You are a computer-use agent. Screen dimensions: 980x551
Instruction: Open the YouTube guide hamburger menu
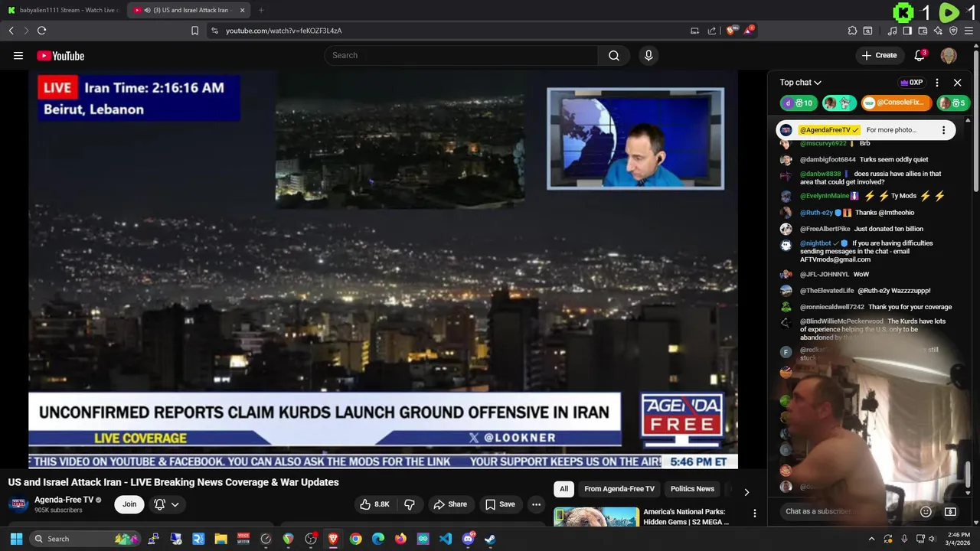[18, 55]
